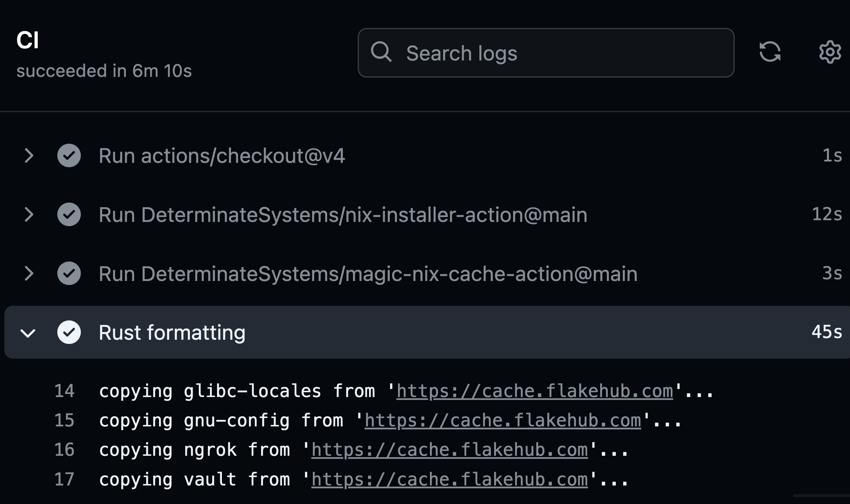Viewport: 850px width, 504px height.
Task: Click the nix-installer step success checkmark
Action: 69,214
